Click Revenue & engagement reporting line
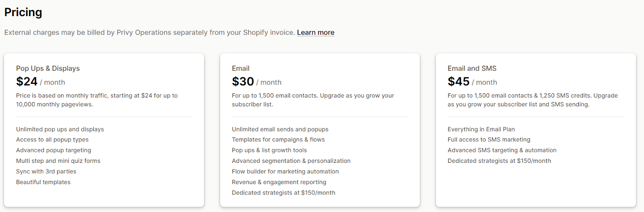644x212 pixels. [279, 182]
